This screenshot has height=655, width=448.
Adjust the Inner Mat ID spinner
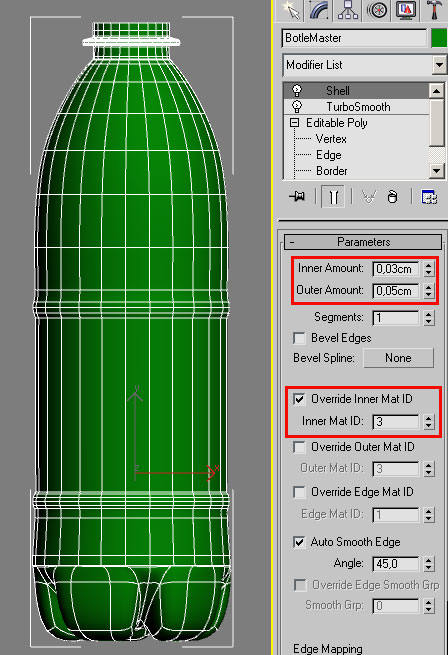(429, 421)
